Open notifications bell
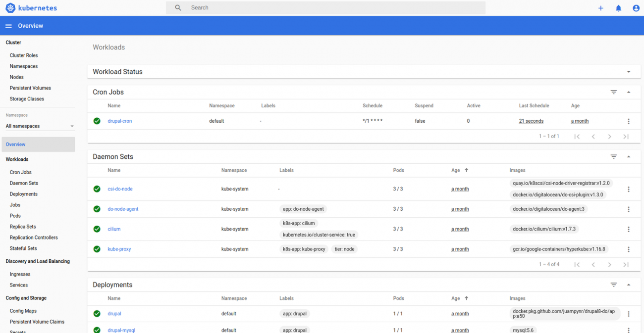Viewport: 644px width, 333px height. pyautogui.click(x=618, y=8)
